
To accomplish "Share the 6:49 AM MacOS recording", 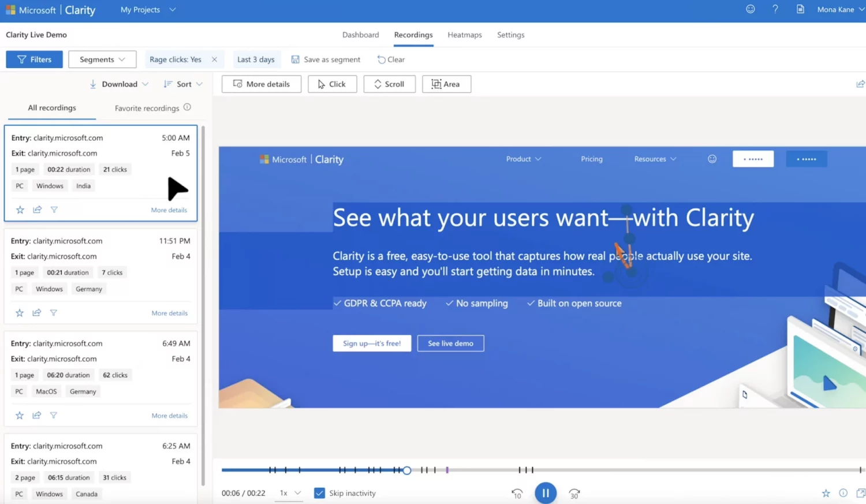I will point(36,415).
